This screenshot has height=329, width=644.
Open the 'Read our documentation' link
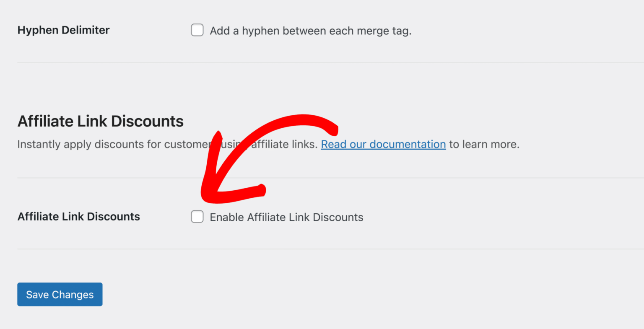pos(383,144)
